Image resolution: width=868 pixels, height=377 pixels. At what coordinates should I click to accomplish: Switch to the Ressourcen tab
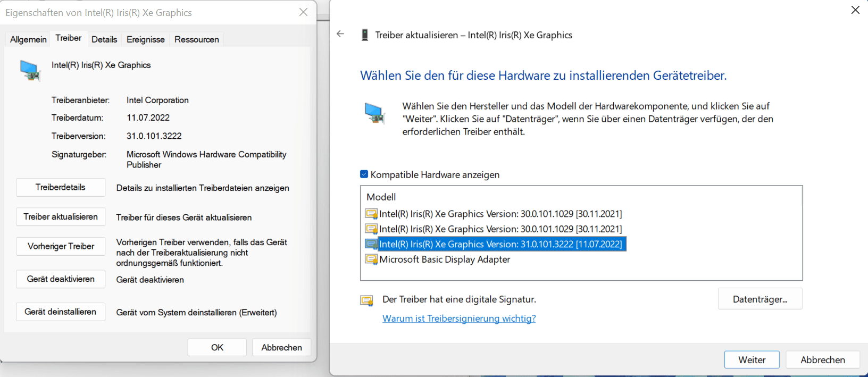point(197,39)
